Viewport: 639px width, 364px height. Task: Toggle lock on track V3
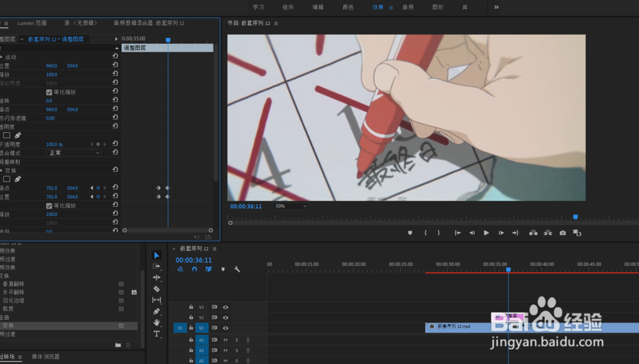[190, 307]
